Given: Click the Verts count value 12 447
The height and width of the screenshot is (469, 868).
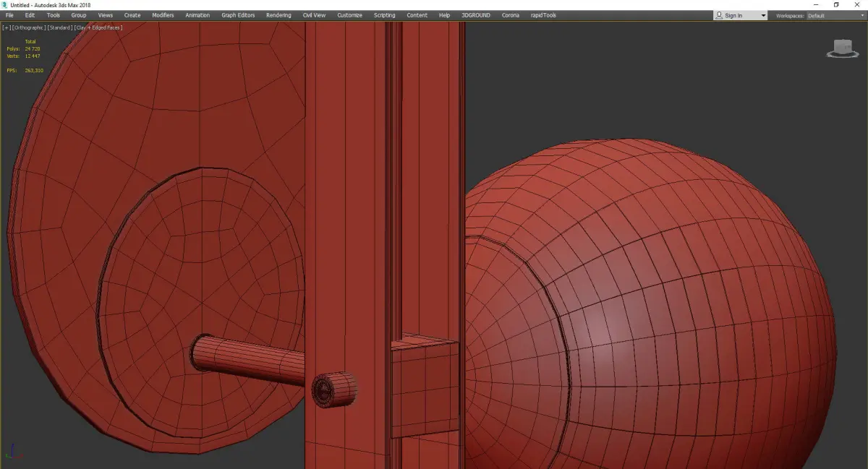Looking at the screenshot, I should 33,56.
